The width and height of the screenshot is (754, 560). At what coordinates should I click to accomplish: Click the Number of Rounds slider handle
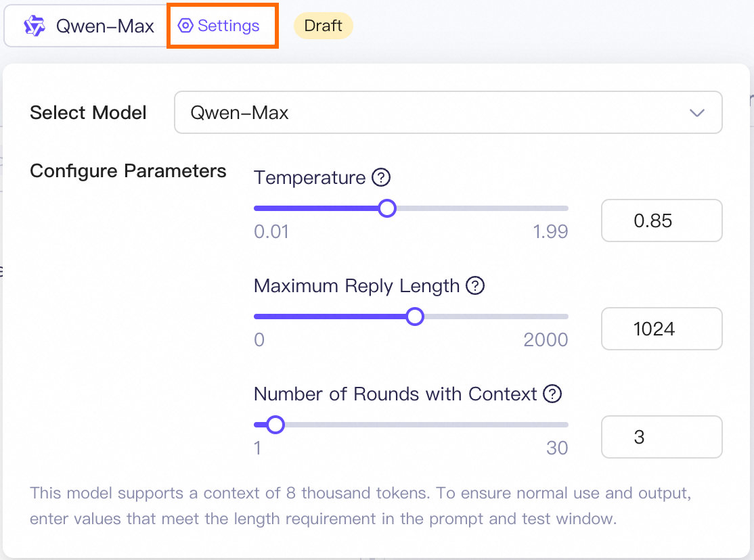[275, 425]
